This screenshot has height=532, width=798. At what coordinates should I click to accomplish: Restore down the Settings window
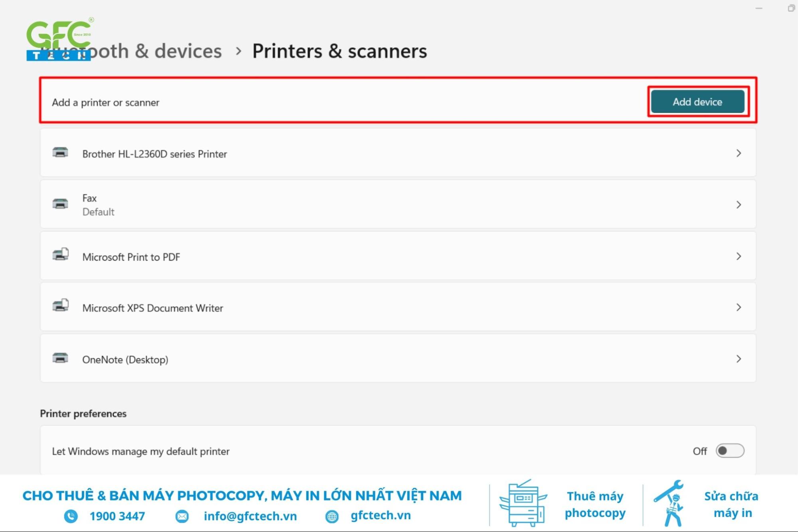(791, 8)
